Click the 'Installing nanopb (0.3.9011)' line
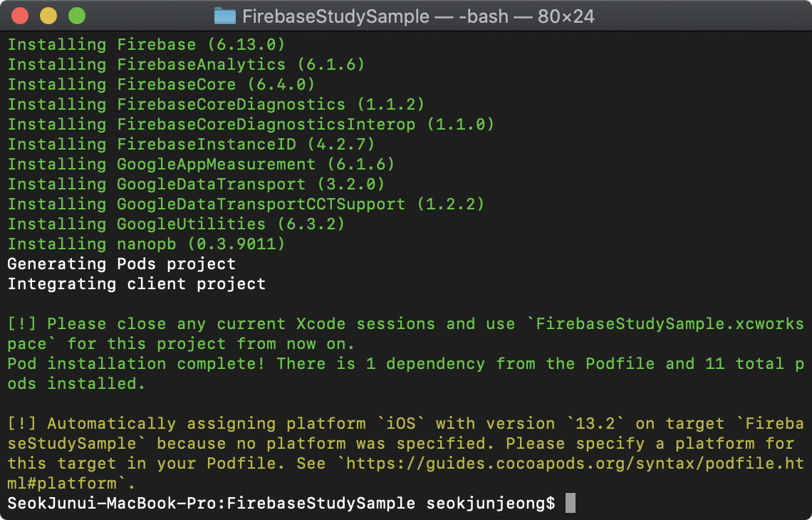Viewport: 812px width, 520px height. coord(147,244)
